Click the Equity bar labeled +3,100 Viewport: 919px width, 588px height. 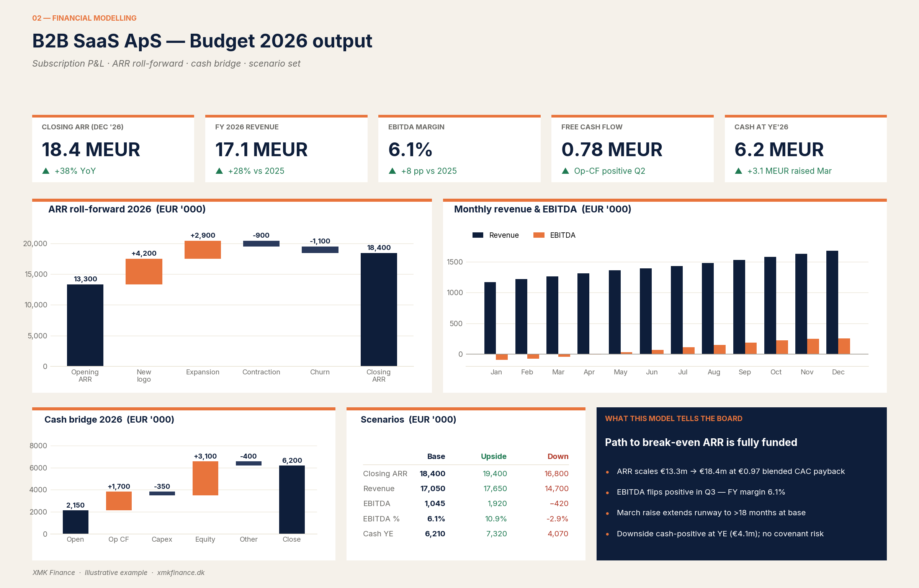click(x=205, y=478)
